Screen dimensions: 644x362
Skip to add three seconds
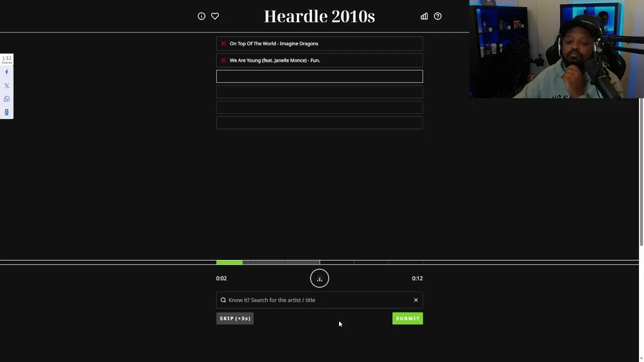[235, 318]
